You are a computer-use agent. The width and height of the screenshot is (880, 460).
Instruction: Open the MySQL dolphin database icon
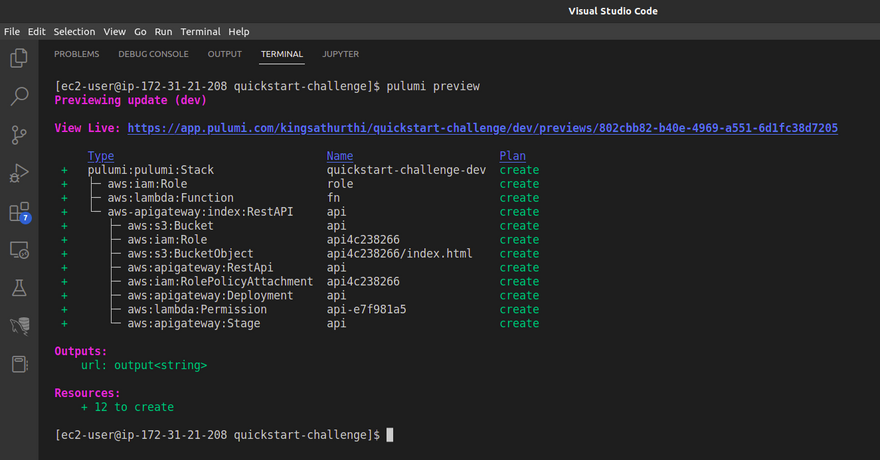coord(19,325)
